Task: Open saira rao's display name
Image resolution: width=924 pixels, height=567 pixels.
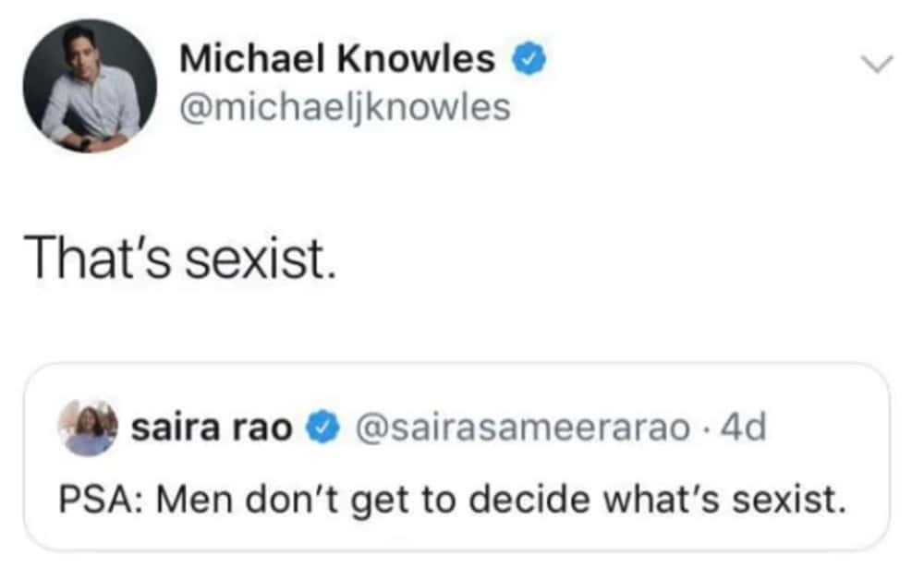Action: [212, 428]
